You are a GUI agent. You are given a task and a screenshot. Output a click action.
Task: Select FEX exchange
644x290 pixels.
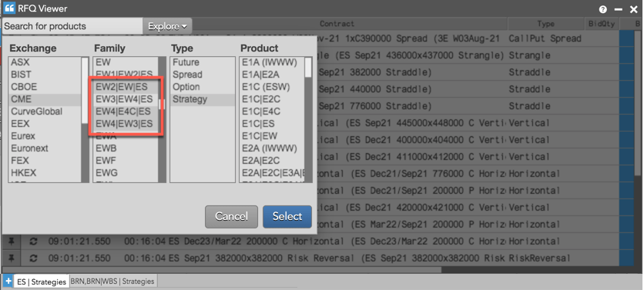(x=45, y=161)
